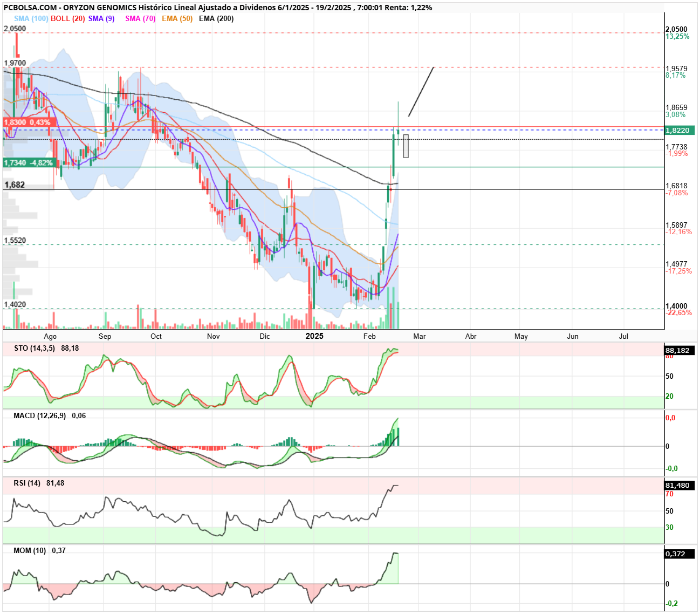The width and height of the screenshot is (700, 614).
Task: Click the 1,682 support level label
Action: (15, 185)
